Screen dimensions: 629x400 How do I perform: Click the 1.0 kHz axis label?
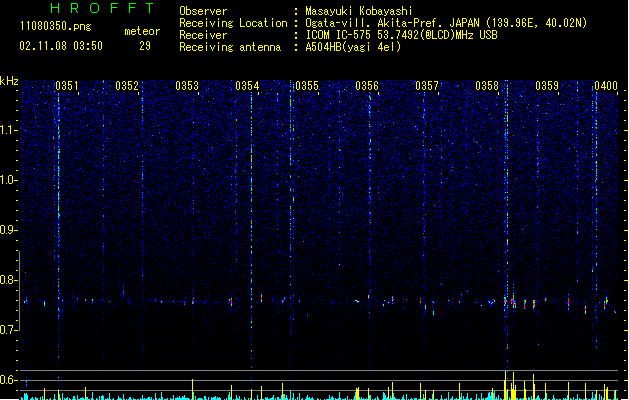[x=9, y=180]
